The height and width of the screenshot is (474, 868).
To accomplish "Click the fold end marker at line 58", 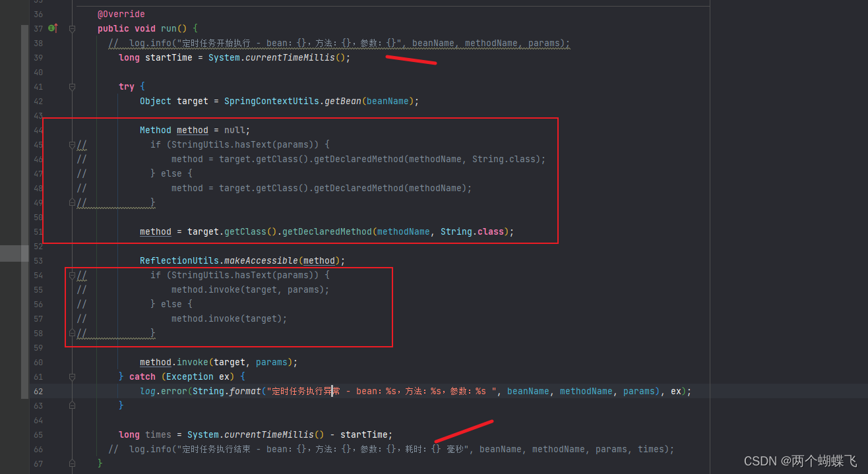I will coord(73,333).
